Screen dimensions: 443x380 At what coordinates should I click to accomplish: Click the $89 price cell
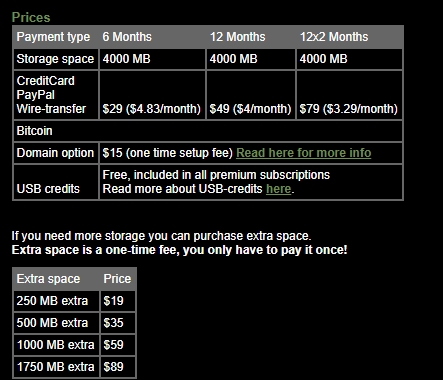pos(118,367)
